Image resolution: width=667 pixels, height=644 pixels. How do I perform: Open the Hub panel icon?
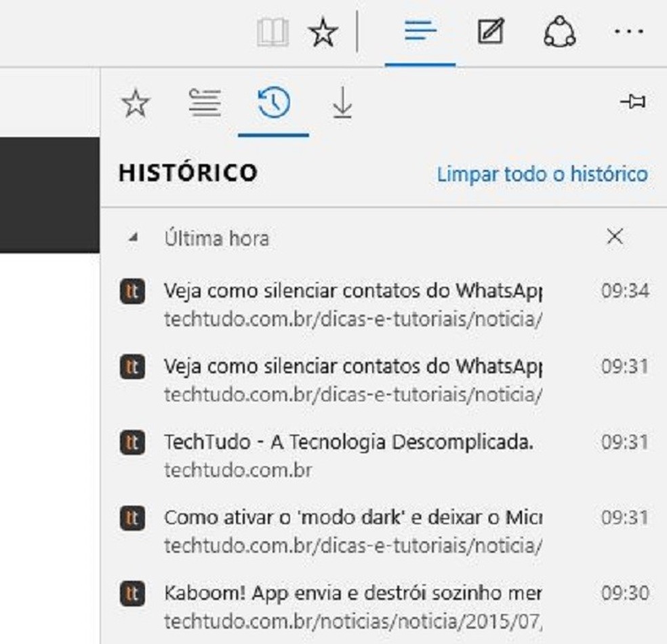tap(420, 31)
